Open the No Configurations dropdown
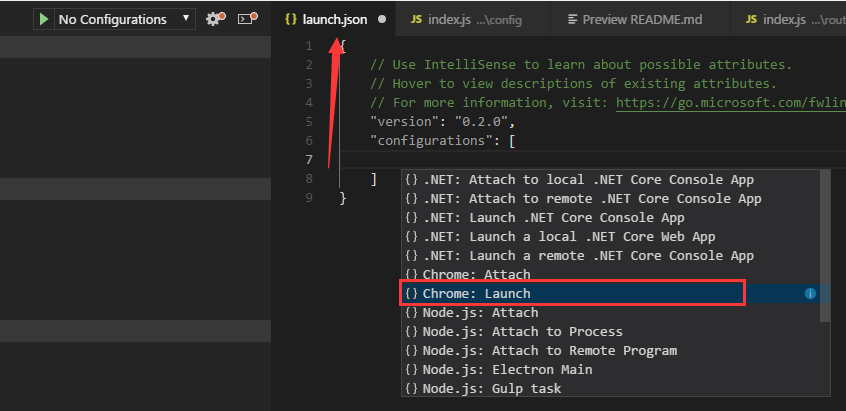Viewport: 846px width, 411px height. tap(124, 19)
